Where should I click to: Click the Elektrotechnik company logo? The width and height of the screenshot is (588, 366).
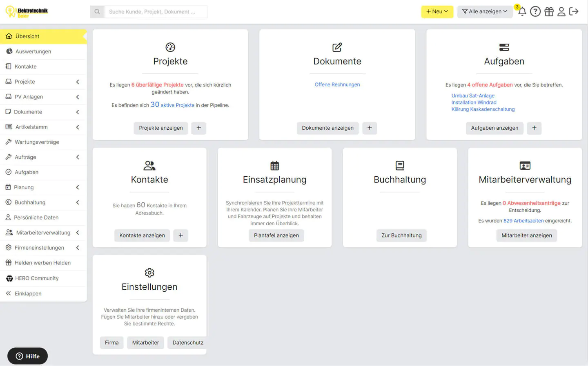point(27,12)
